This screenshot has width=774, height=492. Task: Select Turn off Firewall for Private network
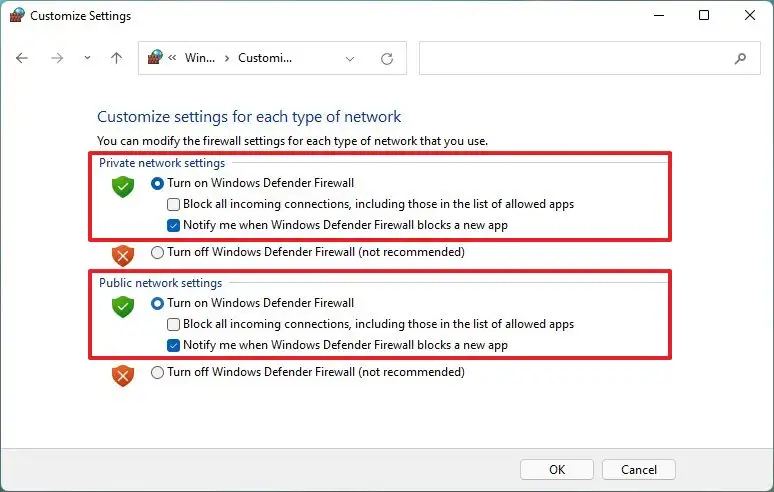click(x=157, y=252)
